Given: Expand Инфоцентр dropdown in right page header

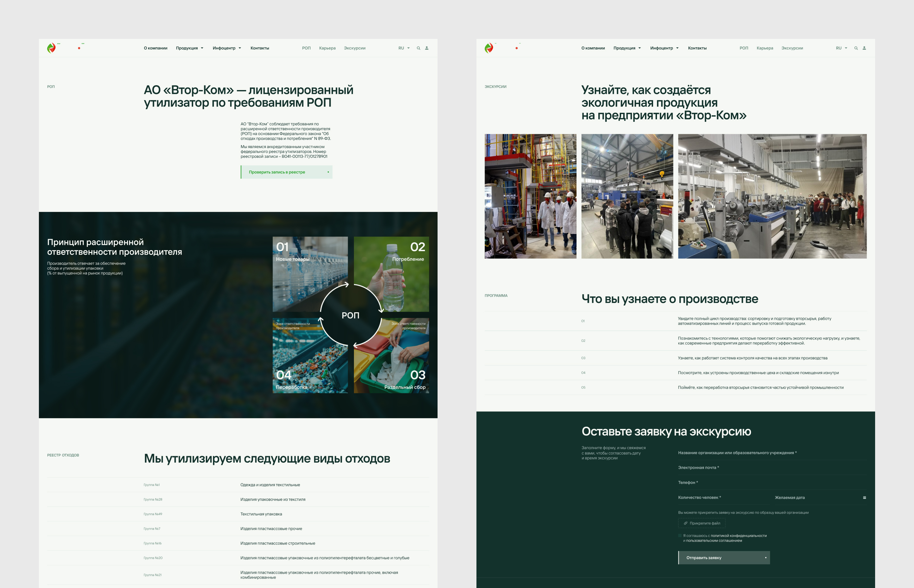Looking at the screenshot, I should tap(664, 48).
